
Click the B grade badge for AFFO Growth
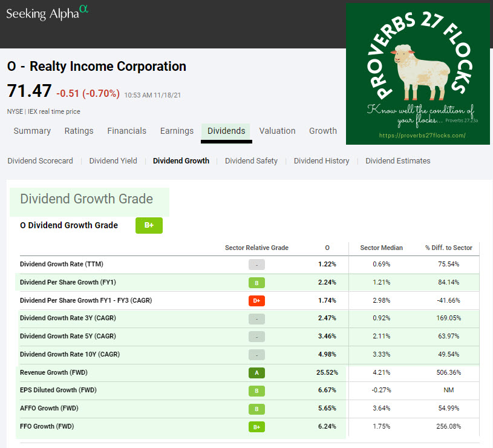(x=256, y=409)
